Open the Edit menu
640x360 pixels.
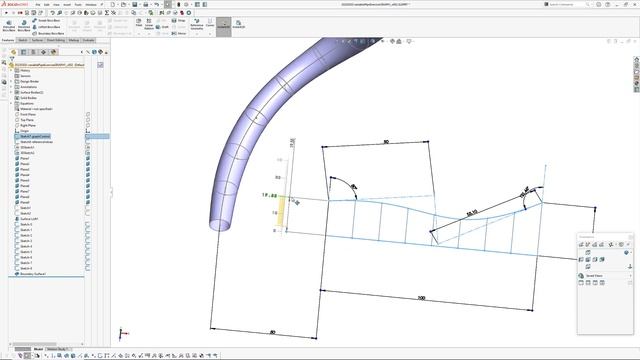[47, 4]
